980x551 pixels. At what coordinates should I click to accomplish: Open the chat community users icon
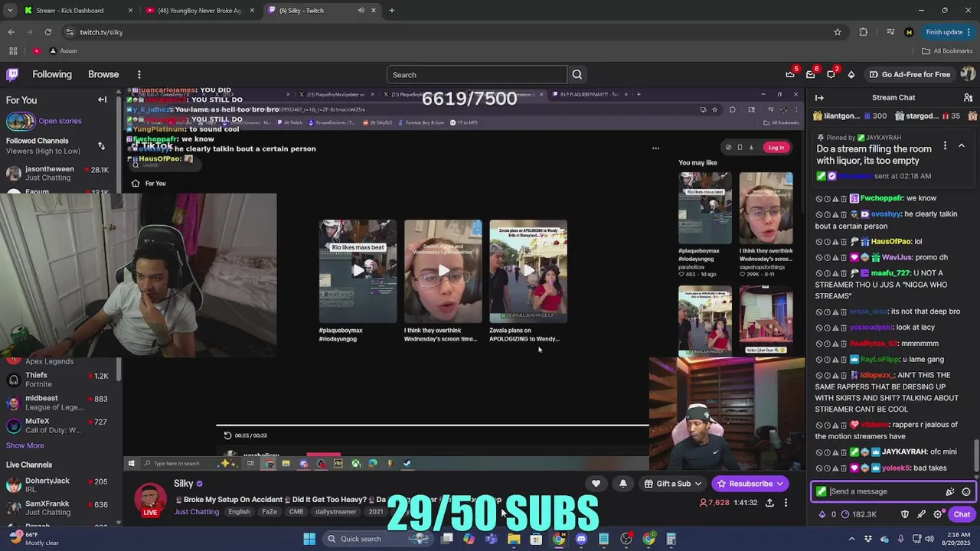click(968, 98)
